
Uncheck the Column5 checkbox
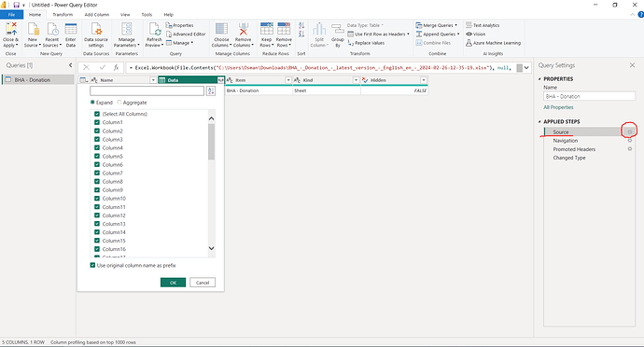97,156
